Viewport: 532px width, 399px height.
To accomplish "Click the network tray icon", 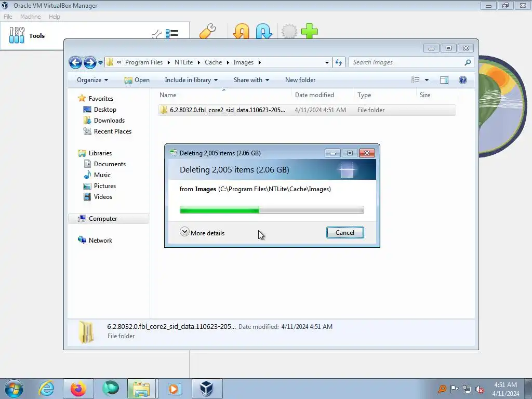I will (x=467, y=389).
